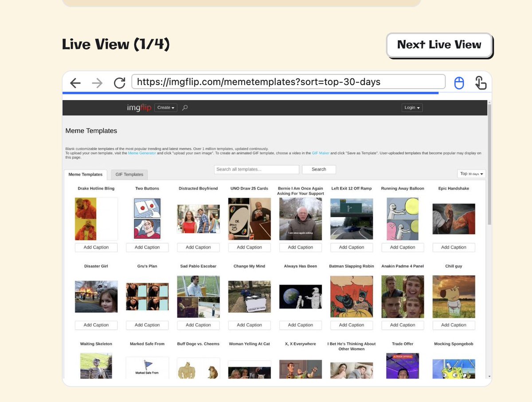Reload the live view page
This screenshot has height=402, width=532.
click(x=119, y=83)
